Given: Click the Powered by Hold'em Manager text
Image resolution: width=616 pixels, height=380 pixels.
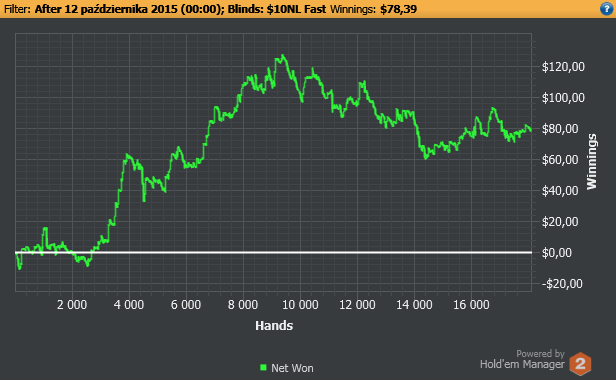Looking at the screenshot, I should 522,360.
